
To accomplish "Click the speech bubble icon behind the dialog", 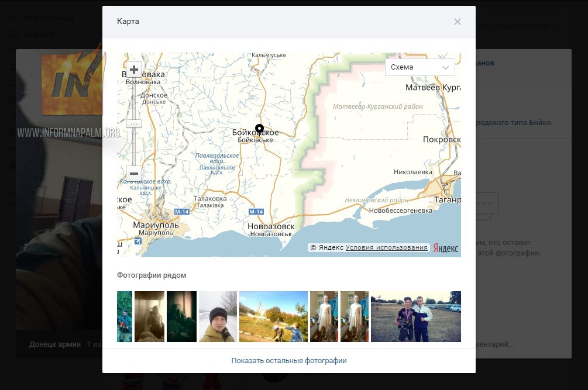I will (487, 206).
